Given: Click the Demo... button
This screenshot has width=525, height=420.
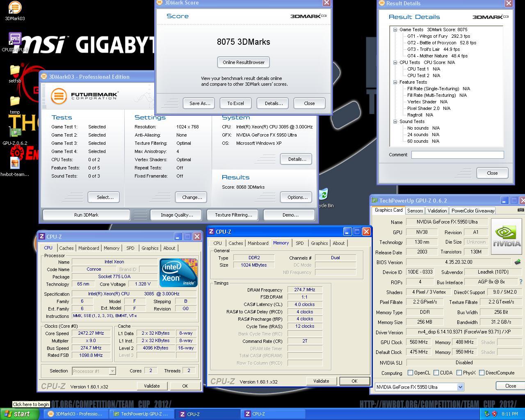Looking at the screenshot, I should click(290, 215).
